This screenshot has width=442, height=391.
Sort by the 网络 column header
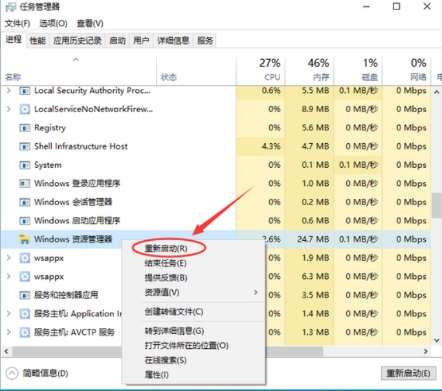[x=418, y=77]
